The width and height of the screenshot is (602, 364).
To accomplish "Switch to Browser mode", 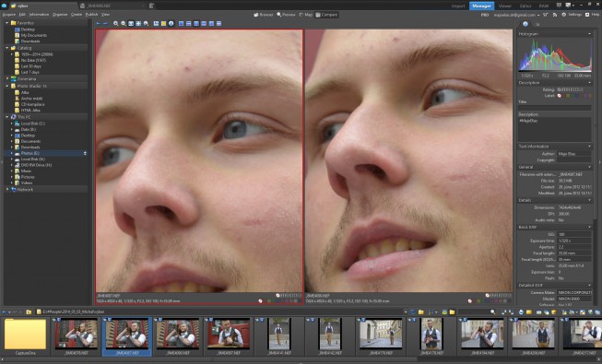I will (264, 15).
